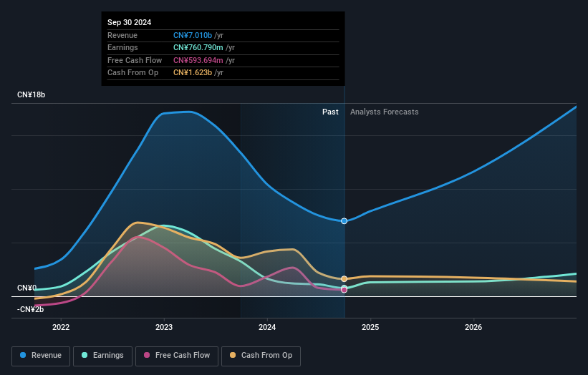Toggle the Earnings legend series
This screenshot has width=588, height=375.
point(102,356)
